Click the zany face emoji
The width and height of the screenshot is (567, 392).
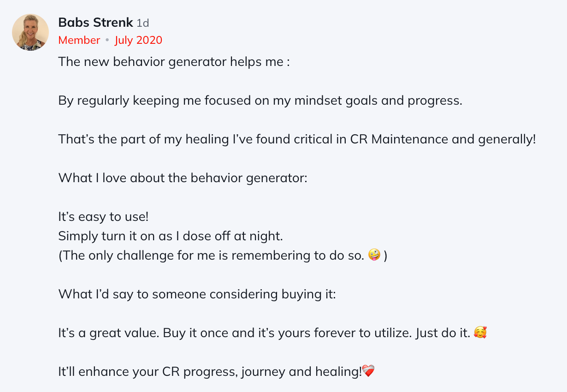click(x=374, y=255)
